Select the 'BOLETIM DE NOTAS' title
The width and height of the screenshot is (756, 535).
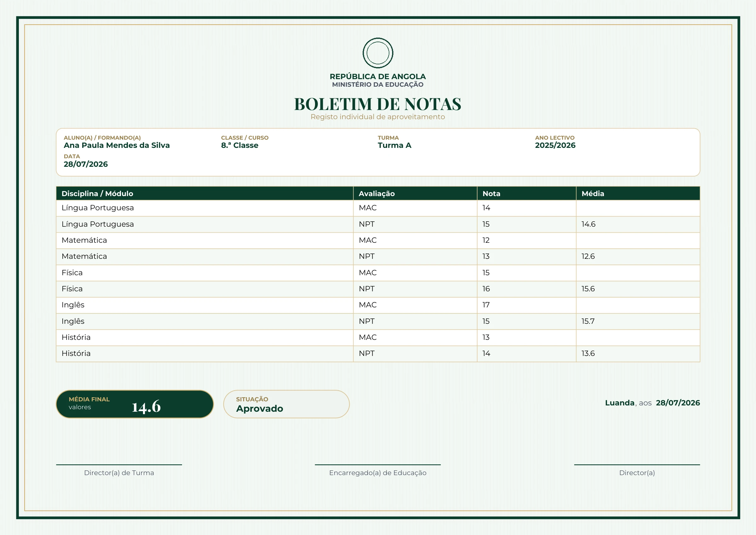click(378, 104)
